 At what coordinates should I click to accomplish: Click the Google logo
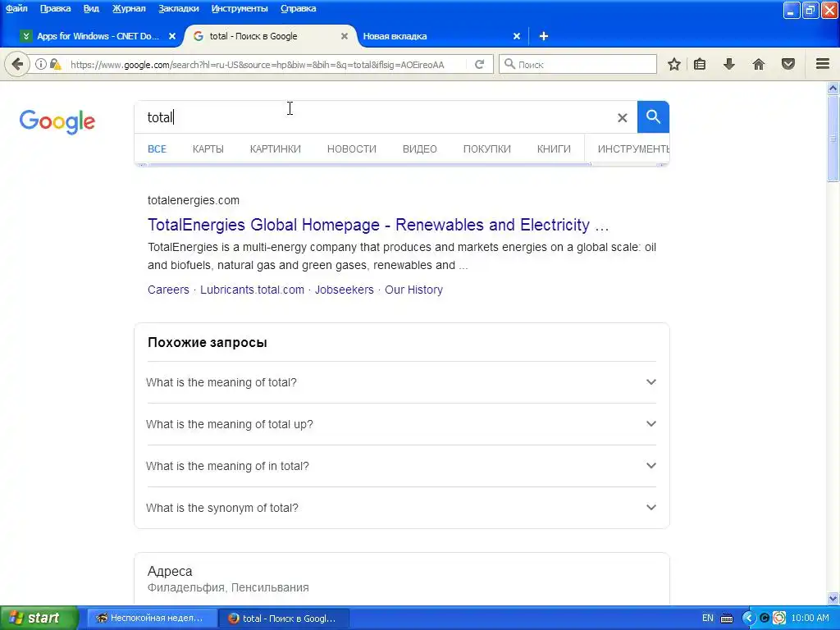click(x=57, y=121)
